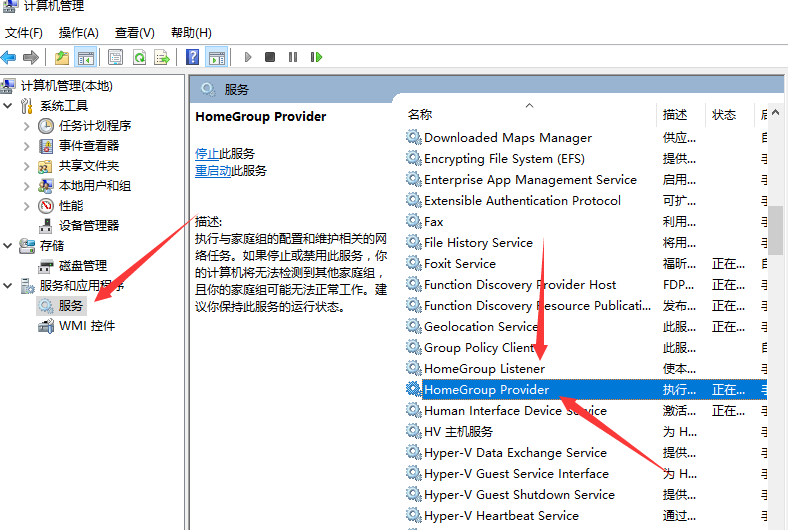Image resolution: width=788 pixels, height=530 pixels.
Task: Expand the 任务计划程序 node
Action: click(x=27, y=126)
